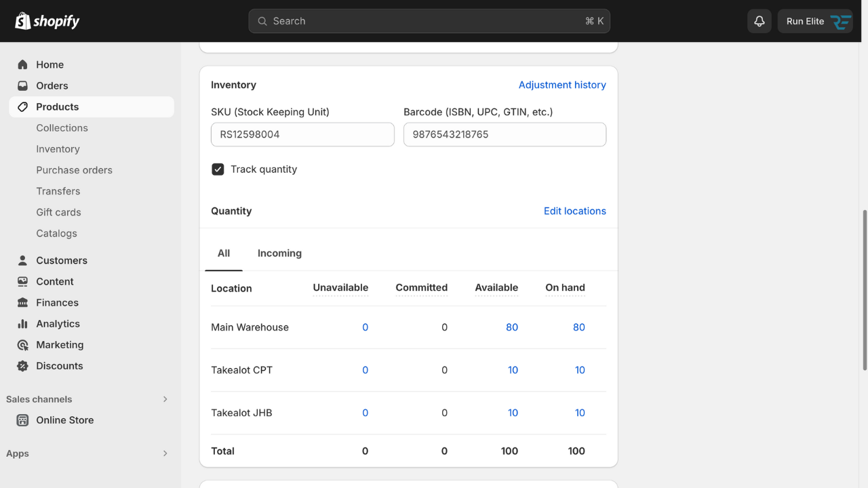
Task: Edit Main Warehouse Available quantity 80
Action: (511, 327)
